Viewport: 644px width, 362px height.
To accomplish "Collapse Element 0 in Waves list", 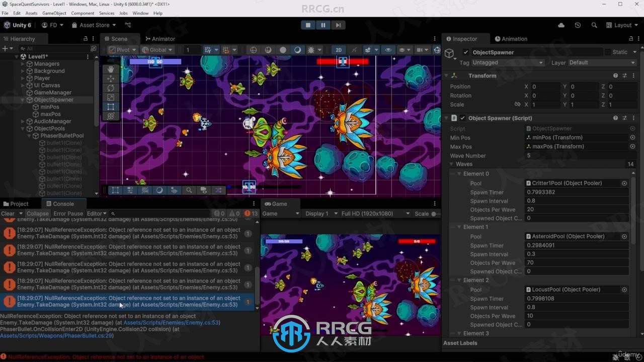I will coord(459,174).
